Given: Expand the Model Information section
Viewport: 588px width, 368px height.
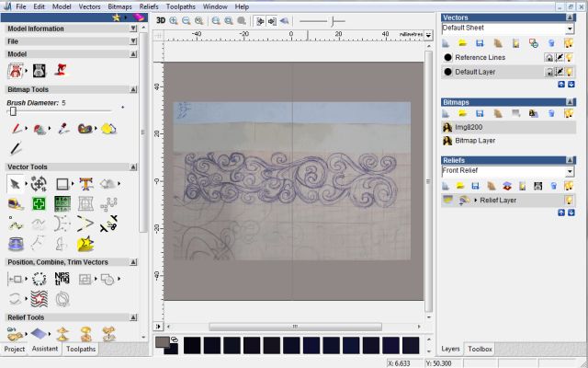Looking at the screenshot, I should pyautogui.click(x=133, y=29).
